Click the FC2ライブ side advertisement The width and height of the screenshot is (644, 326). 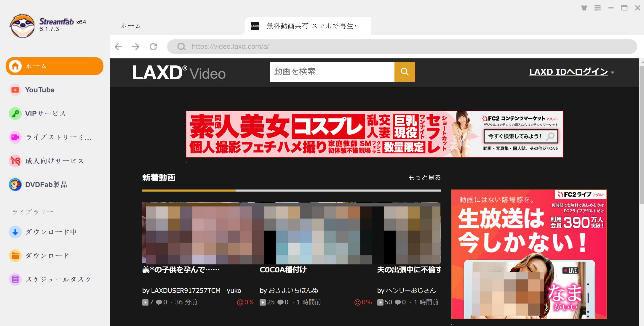pyautogui.click(x=529, y=254)
